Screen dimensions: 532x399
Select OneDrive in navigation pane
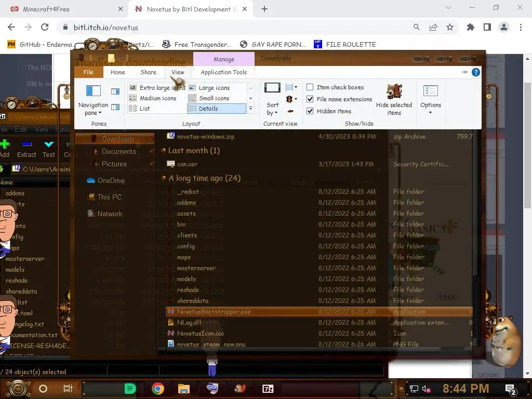coord(106,180)
